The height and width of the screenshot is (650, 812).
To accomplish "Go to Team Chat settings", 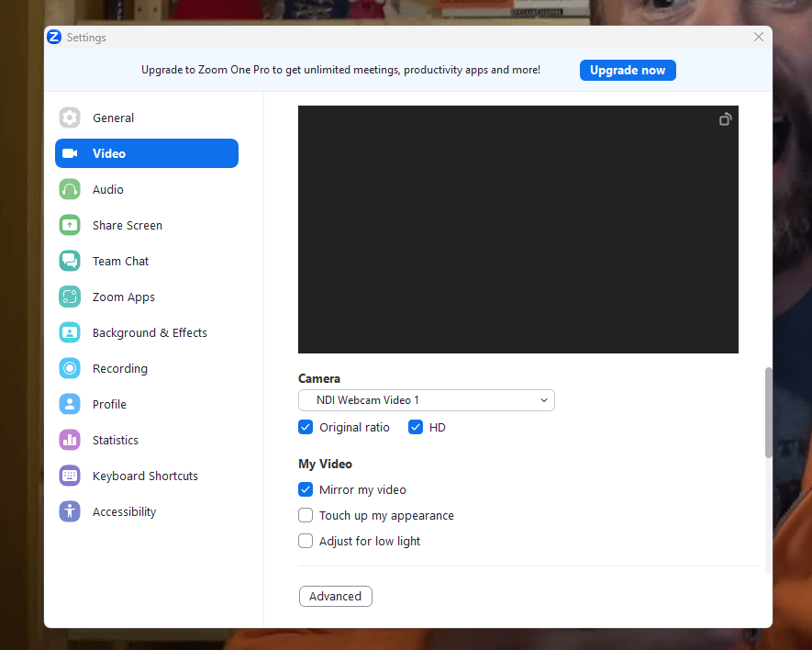I will click(147, 261).
